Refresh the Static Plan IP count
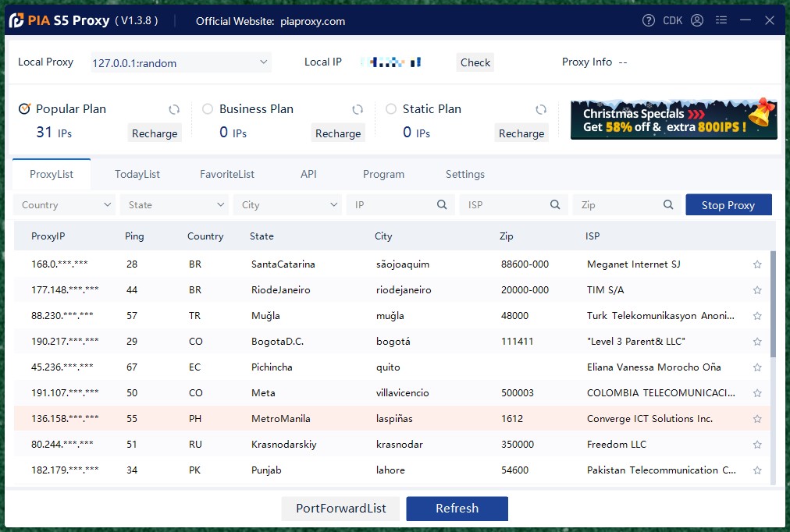This screenshot has width=790, height=532. pos(541,109)
